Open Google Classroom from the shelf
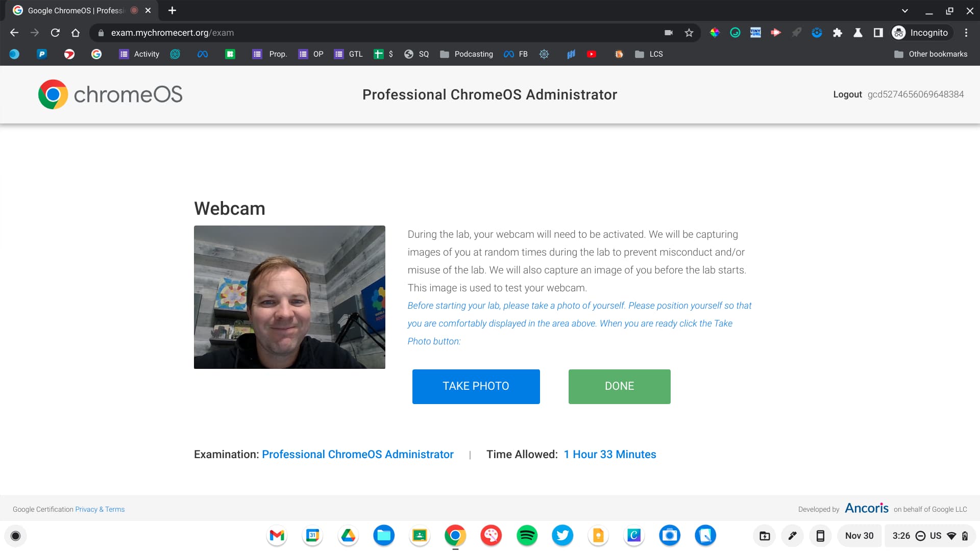 [x=420, y=536]
